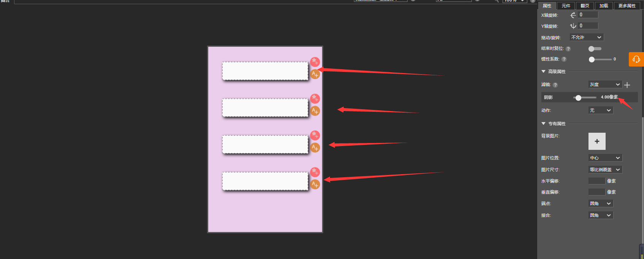The image size is (644, 259).
Task: Open the orange headset customer support button
Action: 636,59
